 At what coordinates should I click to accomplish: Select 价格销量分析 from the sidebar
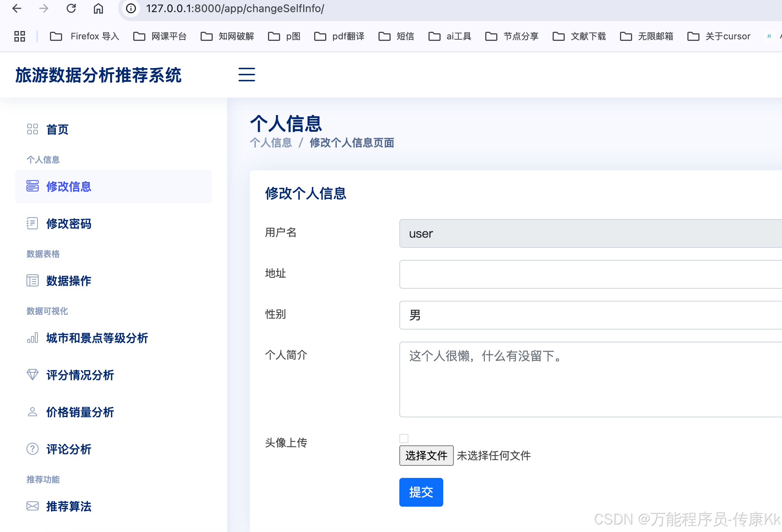(80, 412)
